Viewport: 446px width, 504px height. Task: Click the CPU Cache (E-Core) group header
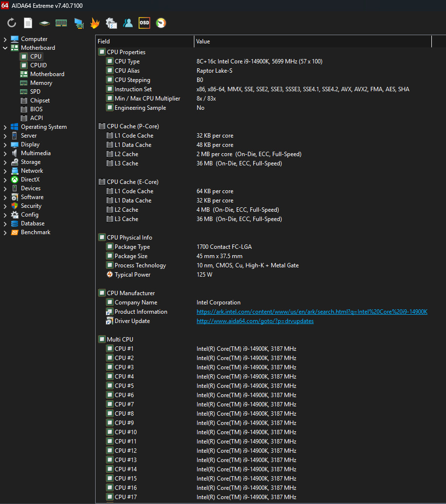pos(129,182)
